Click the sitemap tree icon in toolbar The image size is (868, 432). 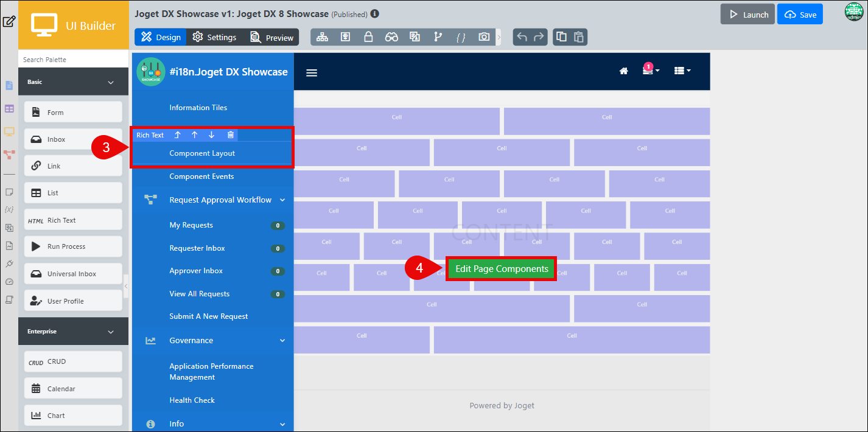(x=322, y=37)
